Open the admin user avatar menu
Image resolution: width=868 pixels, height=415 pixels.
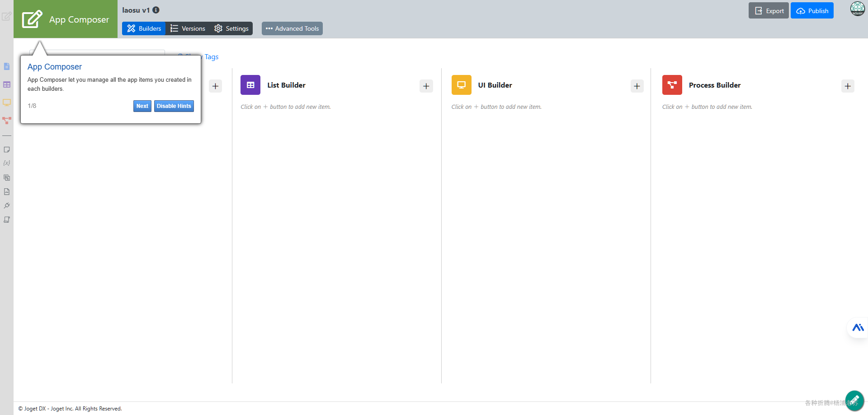point(858,9)
